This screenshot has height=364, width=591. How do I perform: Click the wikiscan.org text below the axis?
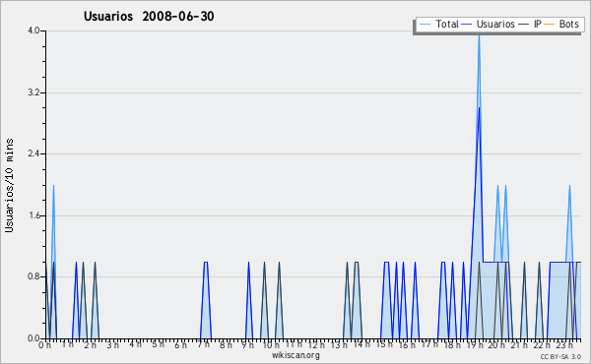[x=295, y=355]
